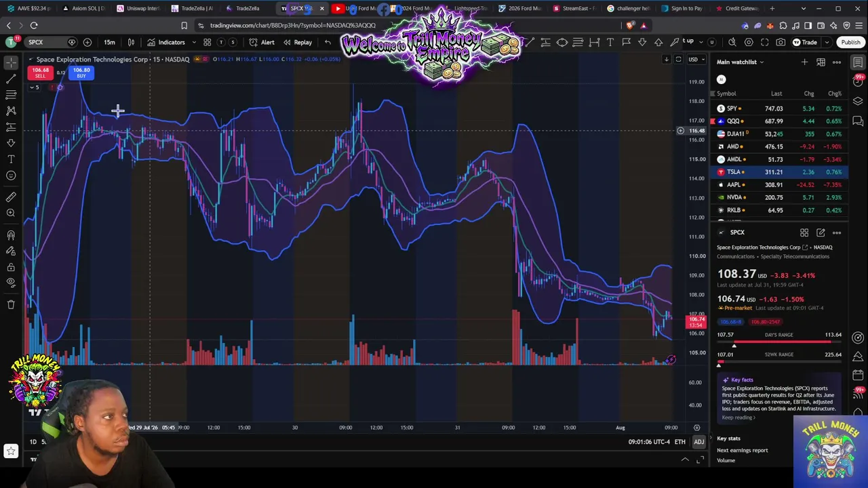Collapse the indicator legend showing 5
This screenshot has height=488, width=868.
[34, 87]
